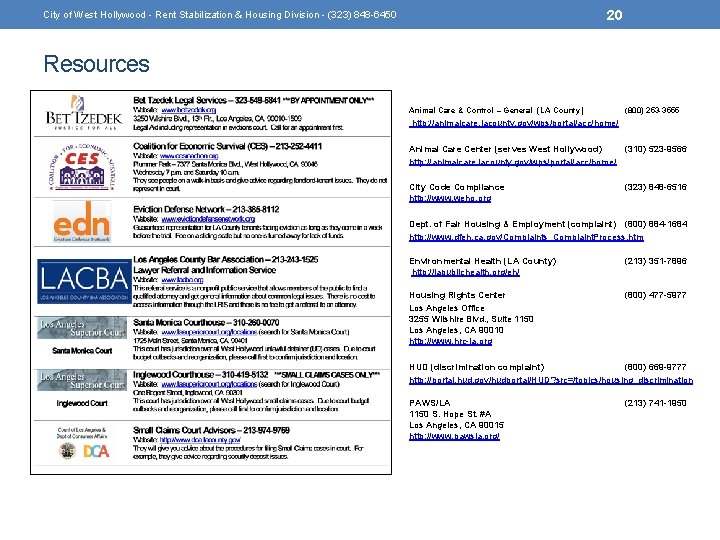The image size is (720, 540).
Task: Click Inglewood Court caption under image
Action: (x=82, y=403)
